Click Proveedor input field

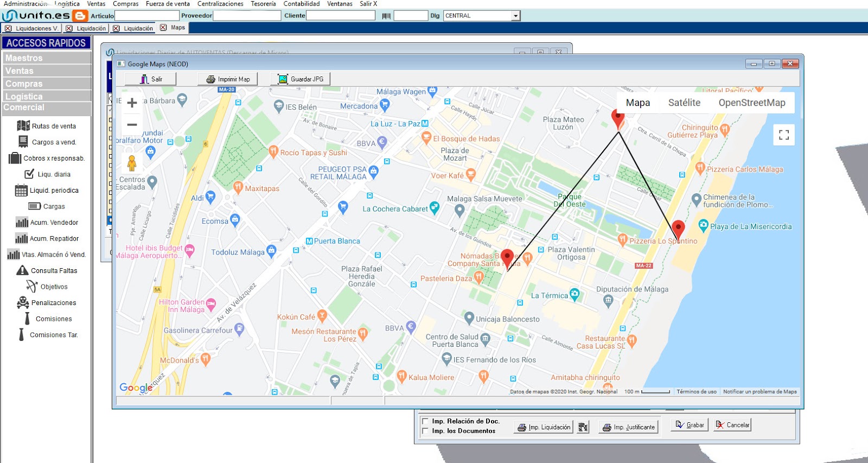[247, 16]
